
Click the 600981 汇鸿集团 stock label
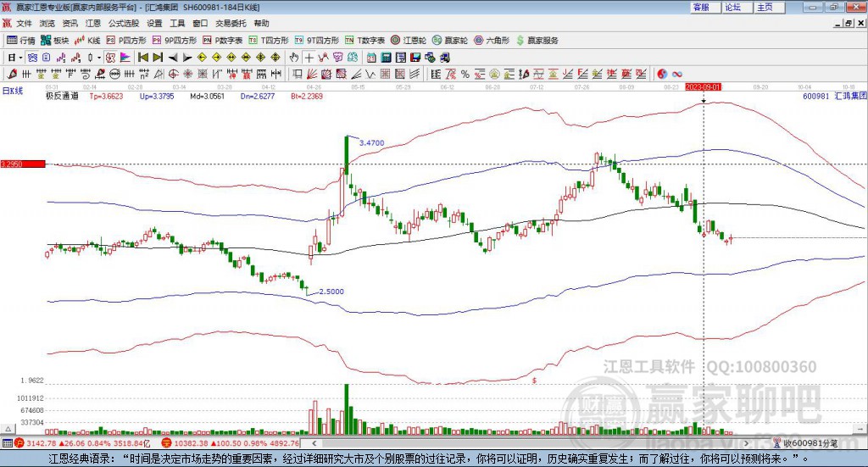(835, 96)
